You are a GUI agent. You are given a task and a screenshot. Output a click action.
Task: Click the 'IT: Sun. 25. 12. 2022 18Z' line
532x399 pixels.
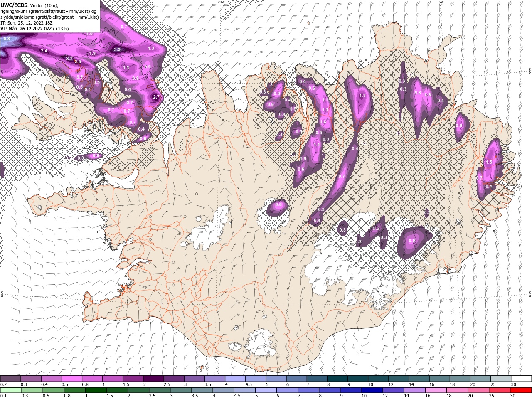[x=26, y=23]
